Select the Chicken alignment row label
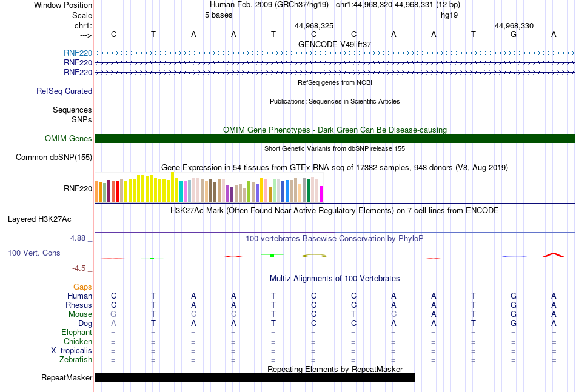576x392 pixels. [x=78, y=341]
